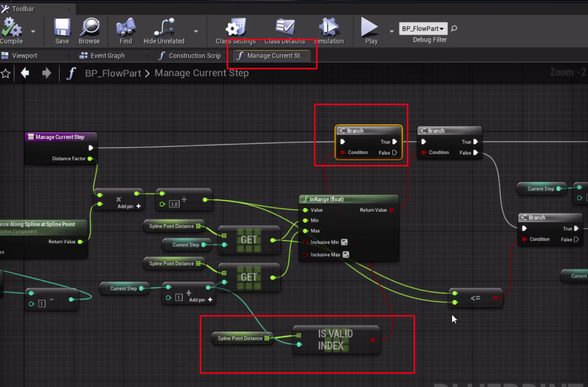Switch to the Viewport tab

tap(25, 56)
